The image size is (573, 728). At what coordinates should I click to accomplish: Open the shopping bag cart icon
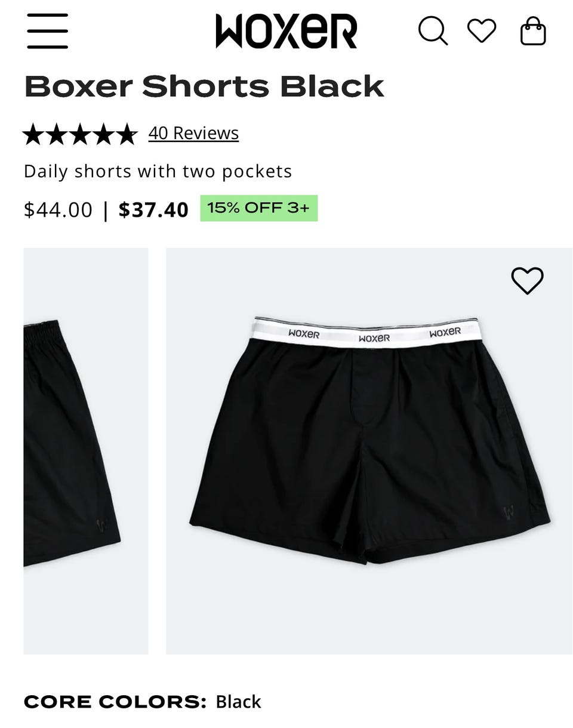coord(533,31)
